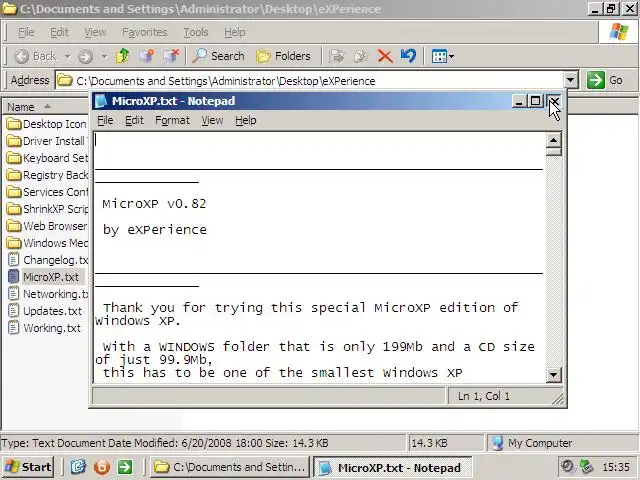Image resolution: width=640 pixels, height=480 pixels.
Task: Open Notepad's Edit menu
Action: (x=134, y=120)
